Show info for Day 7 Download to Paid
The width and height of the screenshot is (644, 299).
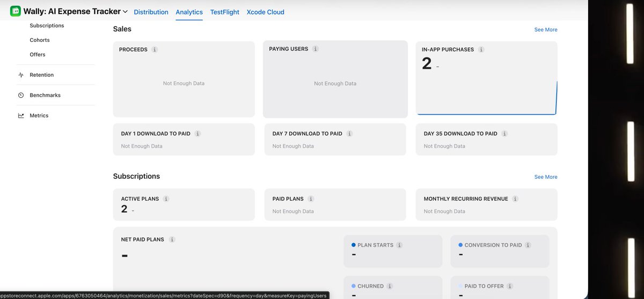click(349, 134)
